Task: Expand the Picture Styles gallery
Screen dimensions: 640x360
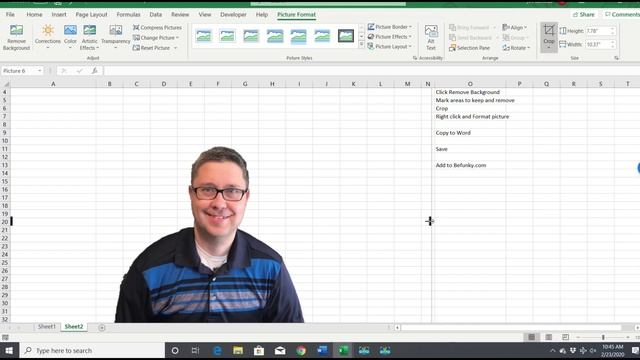Action: [361, 45]
